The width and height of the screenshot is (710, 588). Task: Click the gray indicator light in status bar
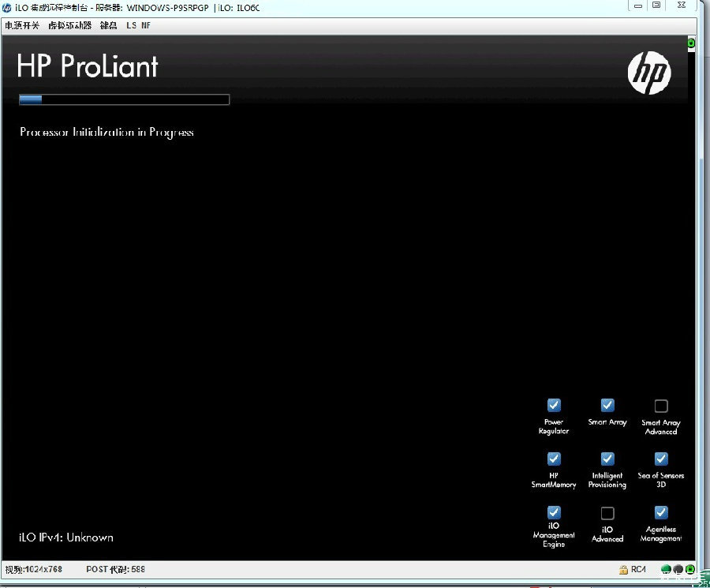[x=678, y=569]
